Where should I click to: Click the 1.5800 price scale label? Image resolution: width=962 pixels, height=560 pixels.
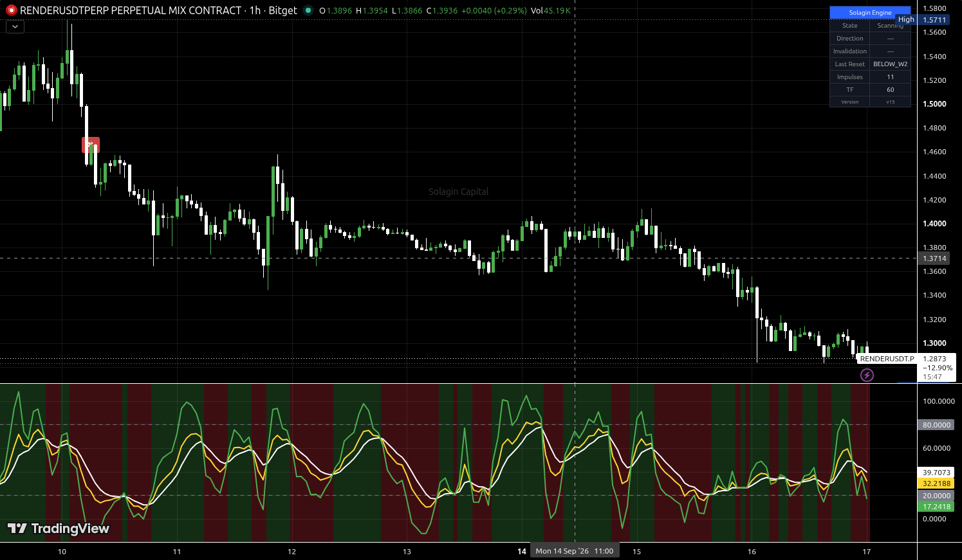click(934, 8)
